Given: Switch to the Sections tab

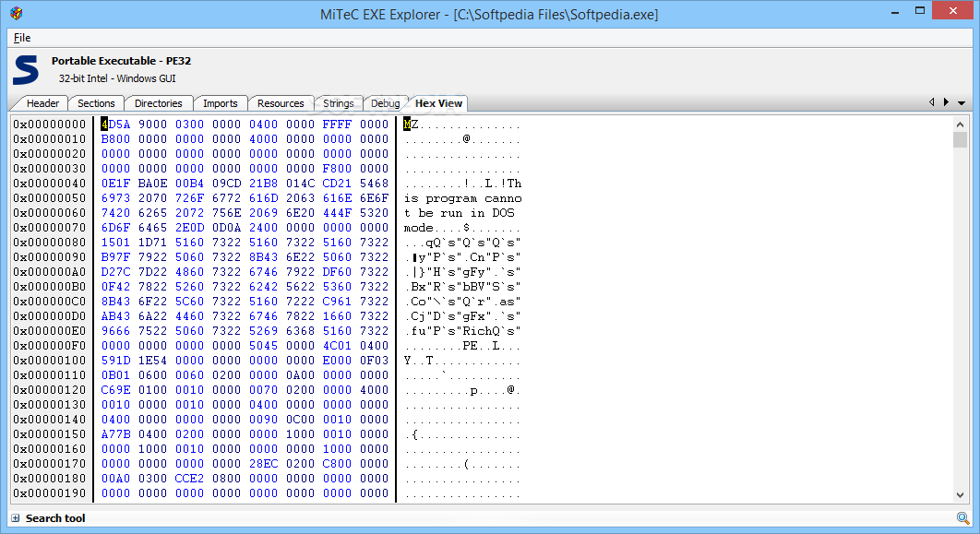Looking at the screenshot, I should click(96, 103).
